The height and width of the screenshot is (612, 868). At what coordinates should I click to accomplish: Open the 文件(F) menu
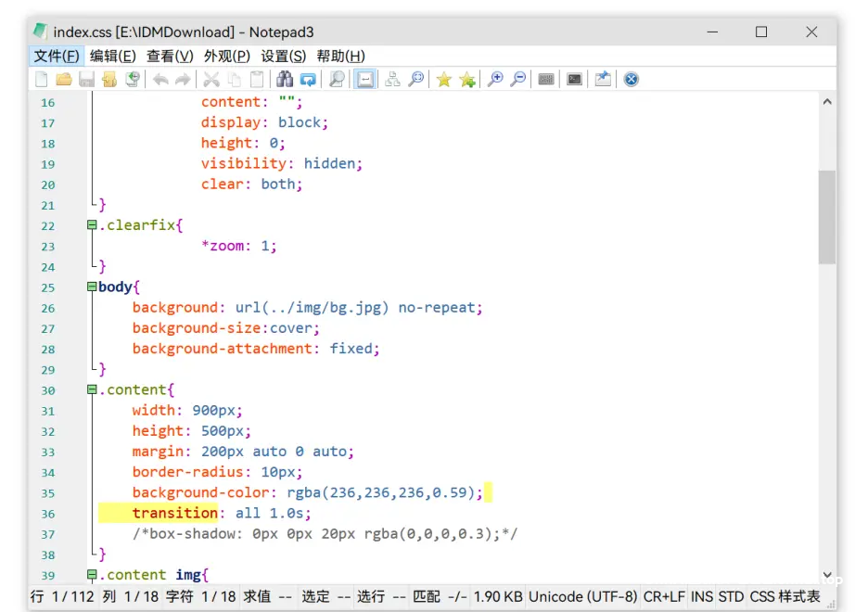point(56,57)
